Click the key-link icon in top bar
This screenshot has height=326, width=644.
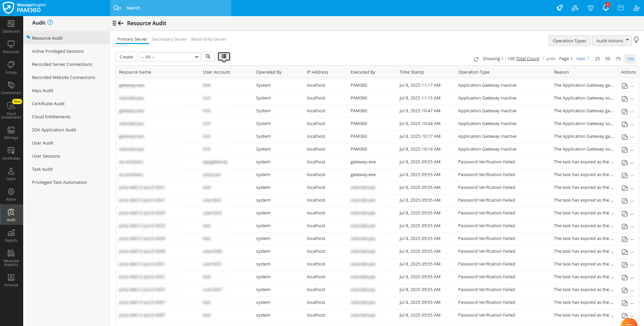pyautogui.click(x=575, y=8)
